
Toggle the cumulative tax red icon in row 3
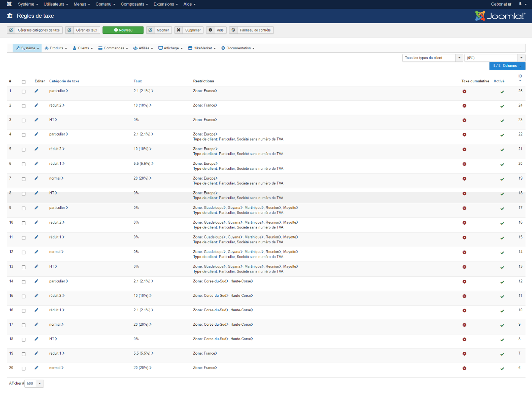coord(464,120)
